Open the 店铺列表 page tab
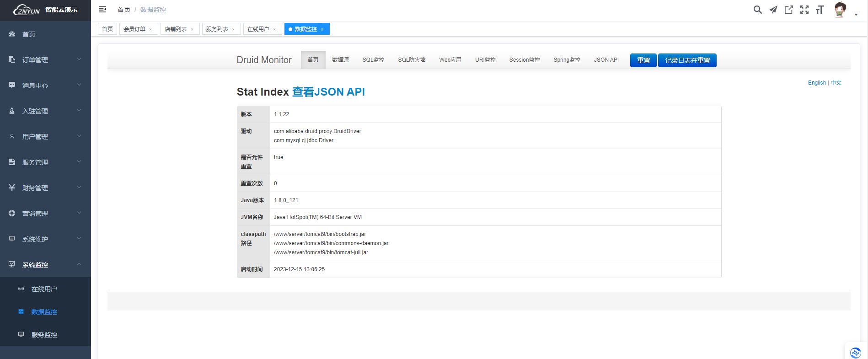 tap(176, 29)
